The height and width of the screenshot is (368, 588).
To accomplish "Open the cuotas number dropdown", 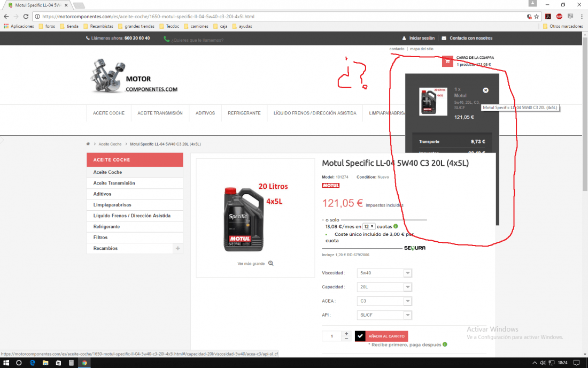I will point(369,226).
